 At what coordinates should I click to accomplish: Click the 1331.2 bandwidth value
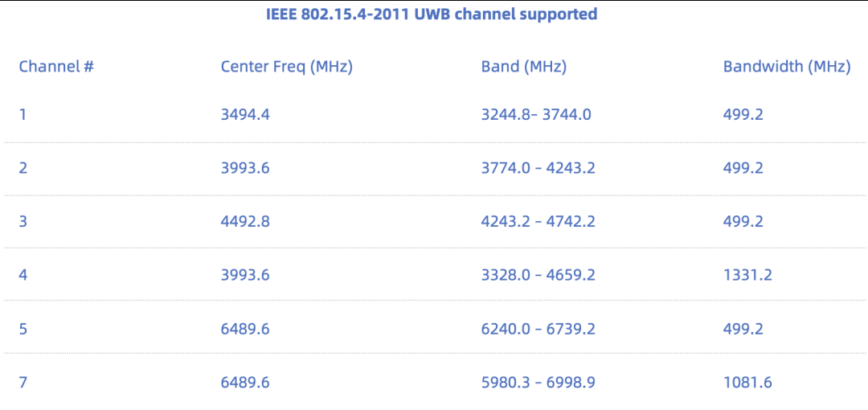tap(747, 275)
